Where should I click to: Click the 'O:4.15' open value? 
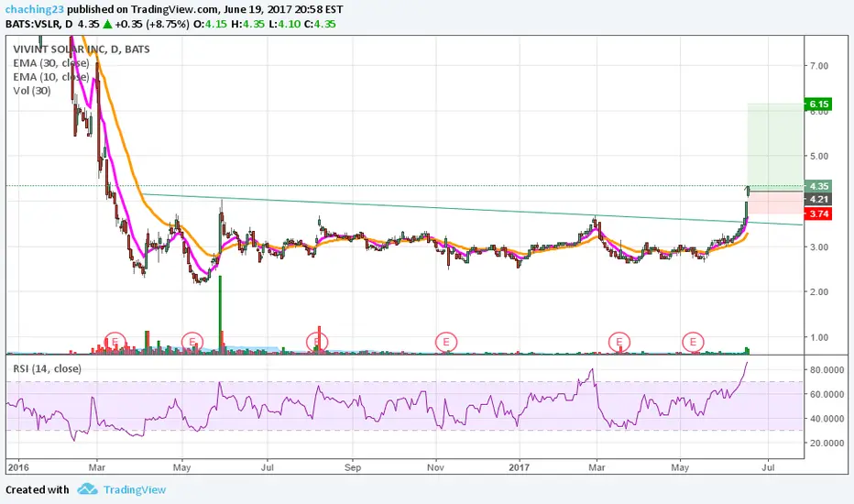point(210,24)
